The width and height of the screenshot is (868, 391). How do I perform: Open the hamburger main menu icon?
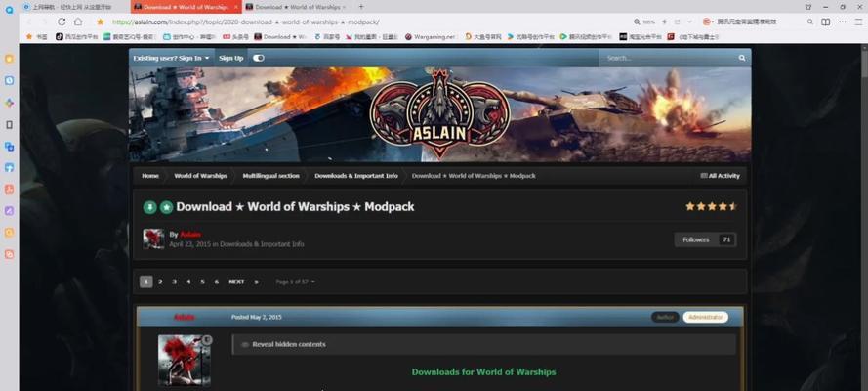[x=857, y=22]
